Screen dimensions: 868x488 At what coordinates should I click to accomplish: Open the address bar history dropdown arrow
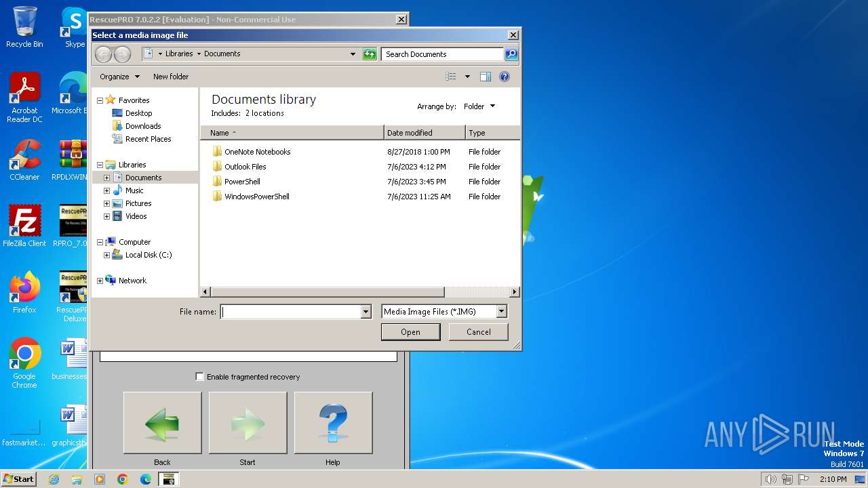pos(353,54)
